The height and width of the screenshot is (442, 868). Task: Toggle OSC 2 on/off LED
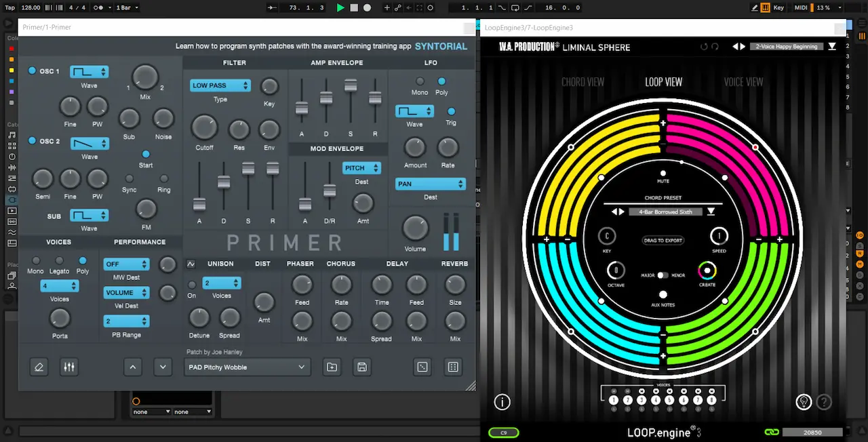click(32, 141)
